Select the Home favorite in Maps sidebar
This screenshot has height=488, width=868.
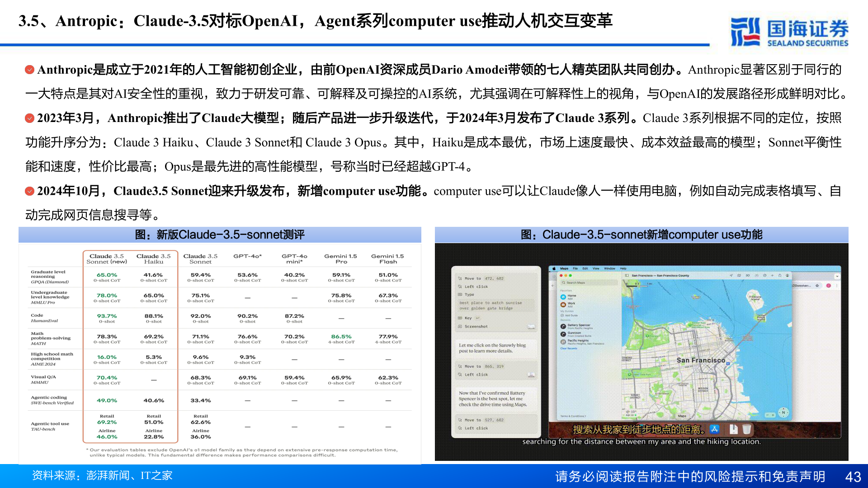point(569,297)
